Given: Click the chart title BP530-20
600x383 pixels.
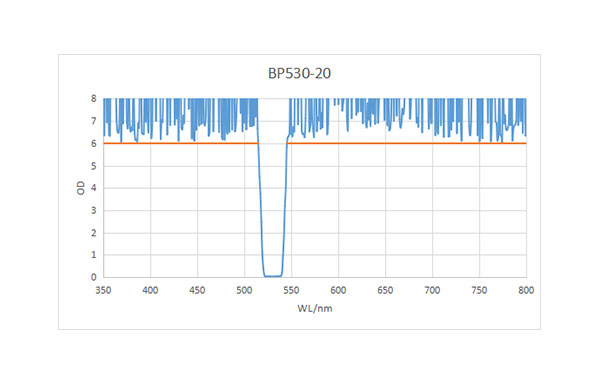Looking at the screenshot, I should (299, 73).
